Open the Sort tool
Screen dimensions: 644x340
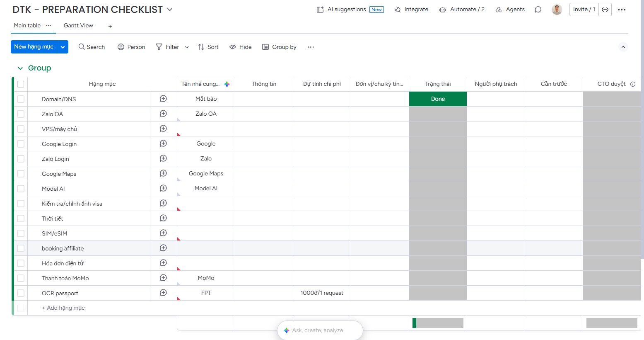click(x=208, y=47)
